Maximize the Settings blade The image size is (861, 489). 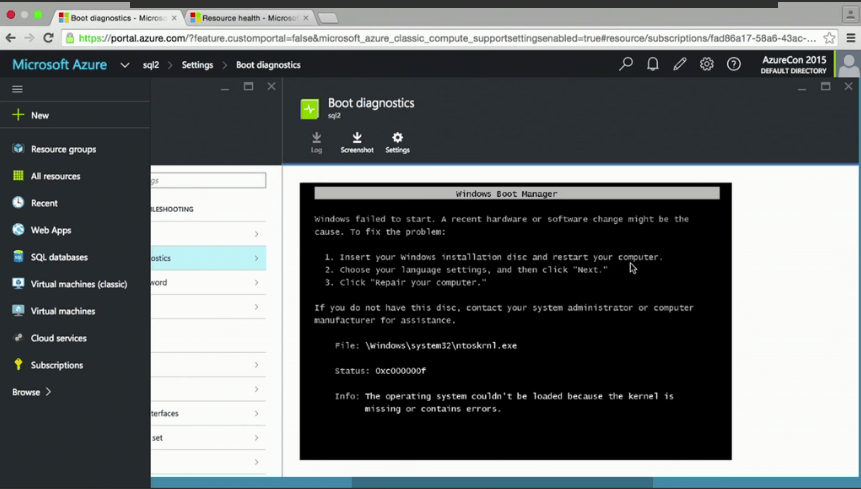pyautogui.click(x=248, y=87)
